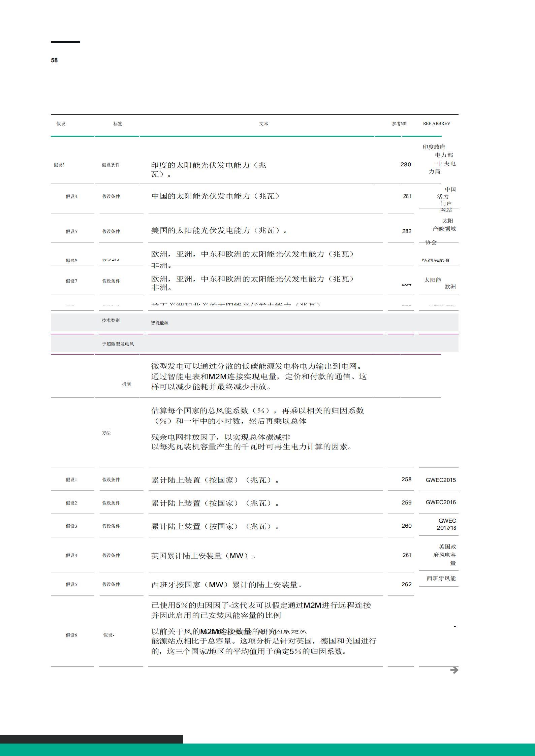Click the 英国政府风电容量 abbreviation

click(x=445, y=555)
